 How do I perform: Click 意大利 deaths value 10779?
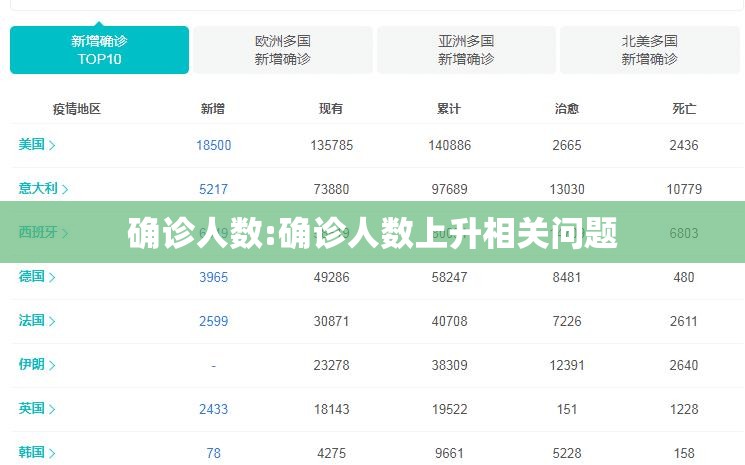click(684, 190)
